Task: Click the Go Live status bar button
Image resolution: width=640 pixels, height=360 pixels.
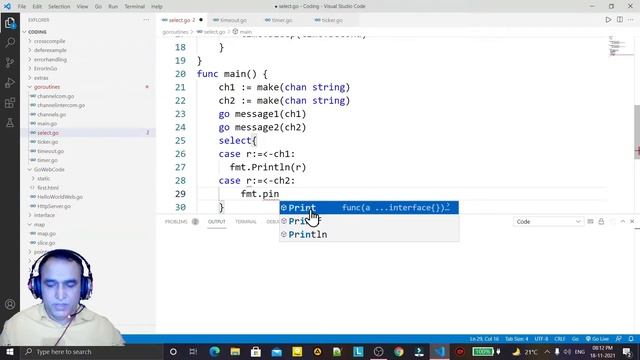Action: coord(597,339)
